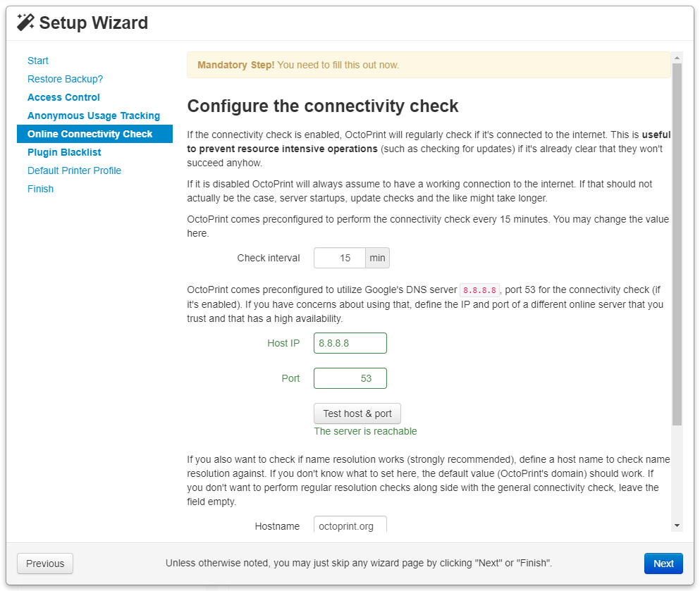Click the 'Mandatory Step!' notice

point(429,65)
